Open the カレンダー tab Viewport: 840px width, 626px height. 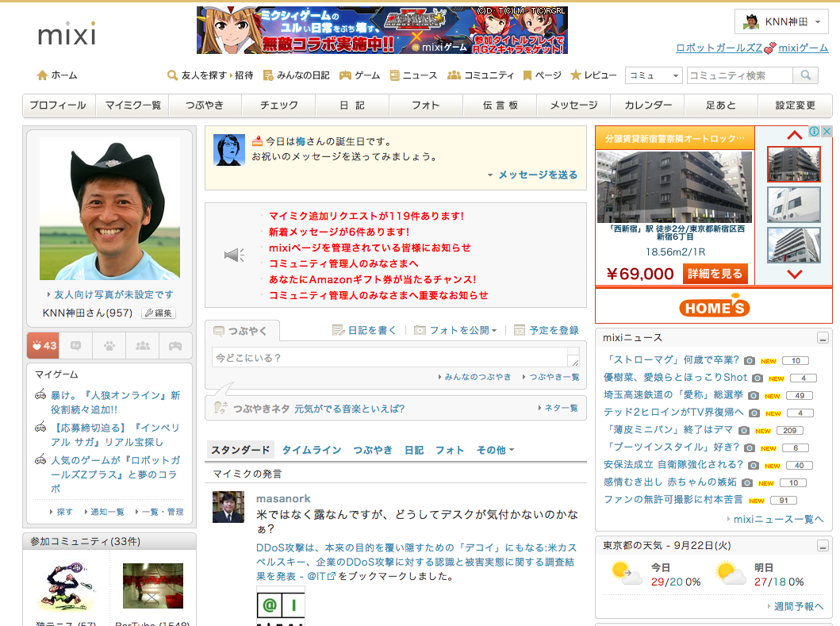(x=648, y=105)
